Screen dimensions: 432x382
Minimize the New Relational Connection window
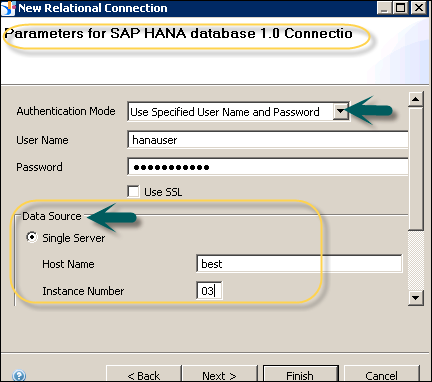point(384,8)
